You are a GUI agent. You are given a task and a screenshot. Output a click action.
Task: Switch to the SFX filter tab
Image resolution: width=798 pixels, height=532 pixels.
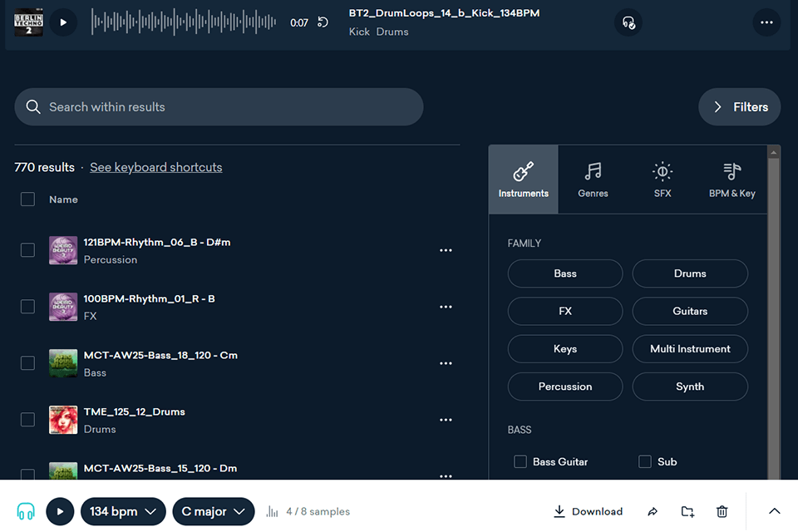[x=663, y=180]
